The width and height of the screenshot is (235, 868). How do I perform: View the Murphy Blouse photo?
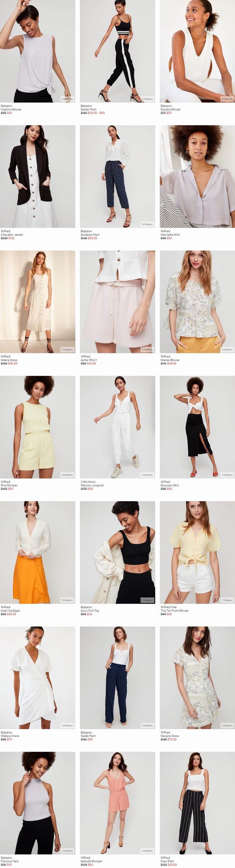[197, 51]
